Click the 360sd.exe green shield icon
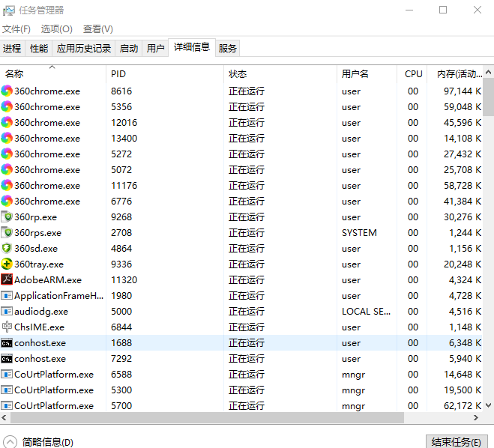This screenshot has height=448, width=494. point(7,249)
